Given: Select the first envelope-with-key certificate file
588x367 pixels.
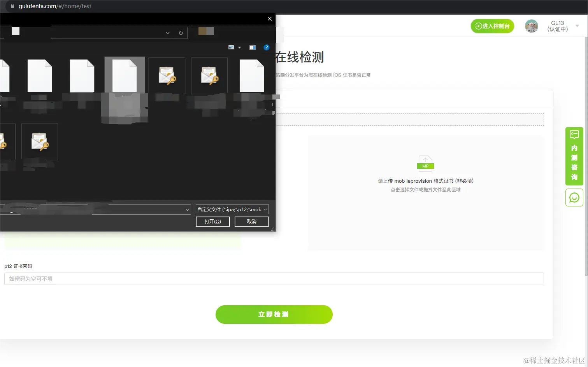Looking at the screenshot, I should pos(167,75).
